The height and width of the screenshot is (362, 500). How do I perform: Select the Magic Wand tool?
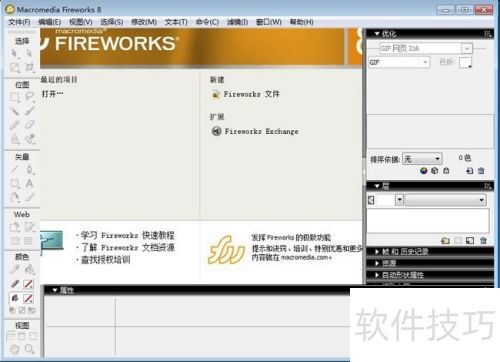[14, 111]
